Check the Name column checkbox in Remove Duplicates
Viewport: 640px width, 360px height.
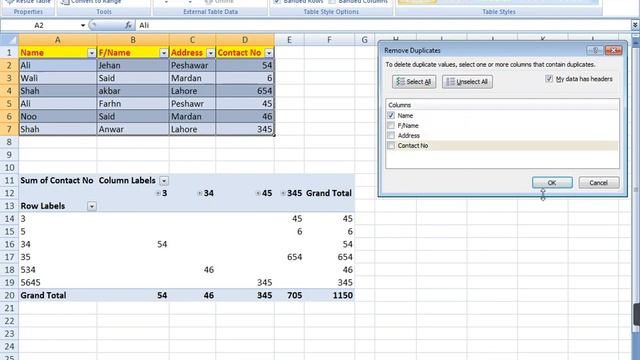pos(391,116)
